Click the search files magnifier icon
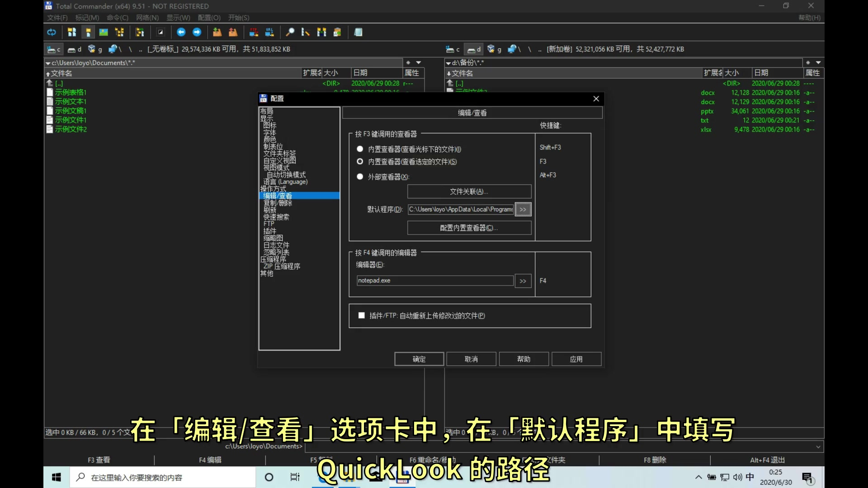Viewport: 868px width, 488px height. [290, 32]
